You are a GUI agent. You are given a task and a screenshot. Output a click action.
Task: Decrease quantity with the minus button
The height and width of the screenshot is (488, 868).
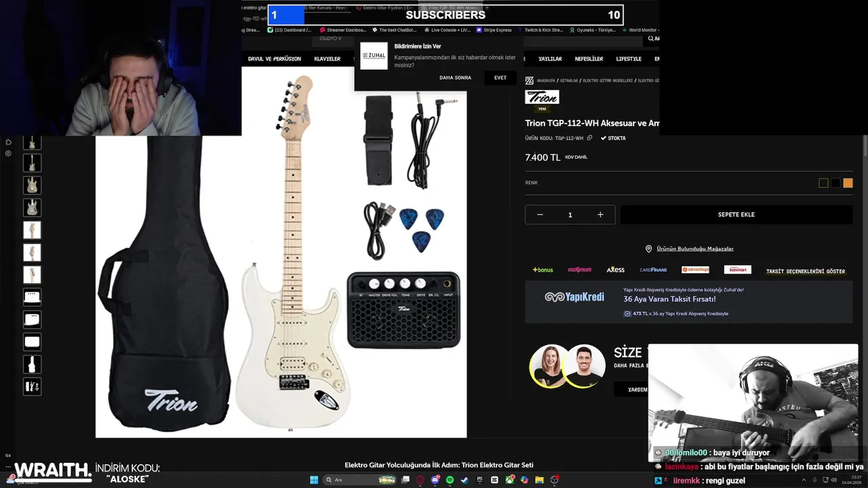click(x=540, y=215)
